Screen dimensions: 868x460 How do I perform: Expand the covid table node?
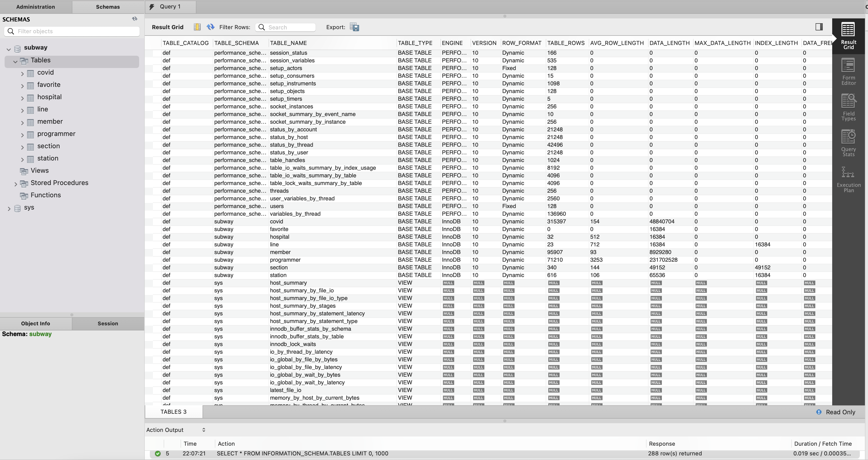pyautogui.click(x=22, y=74)
